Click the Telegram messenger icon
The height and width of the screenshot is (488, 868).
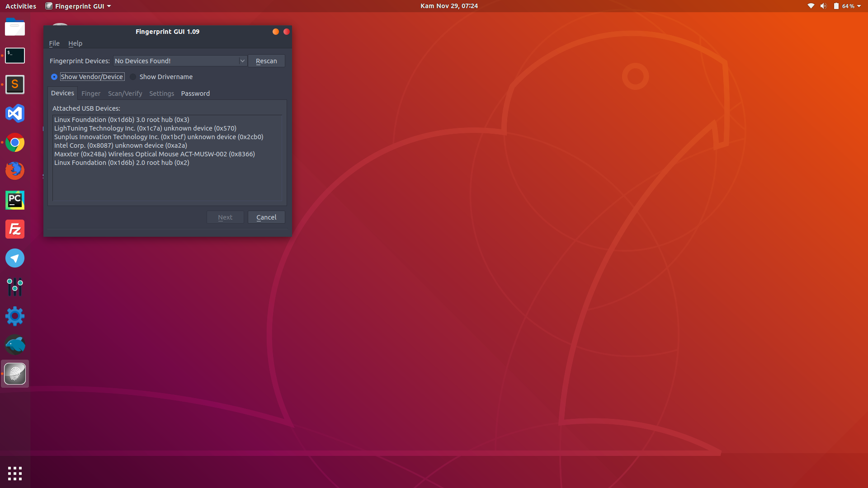click(15, 258)
